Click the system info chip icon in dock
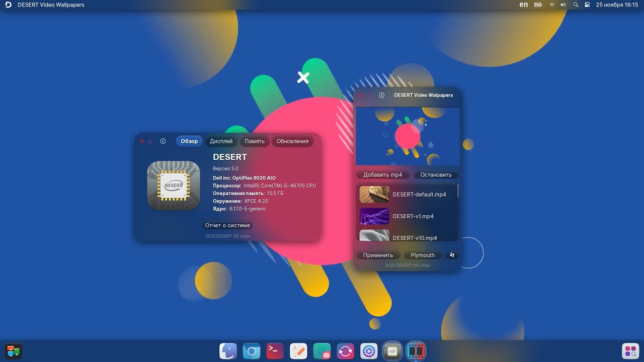The height and width of the screenshot is (362, 644). (x=392, y=351)
